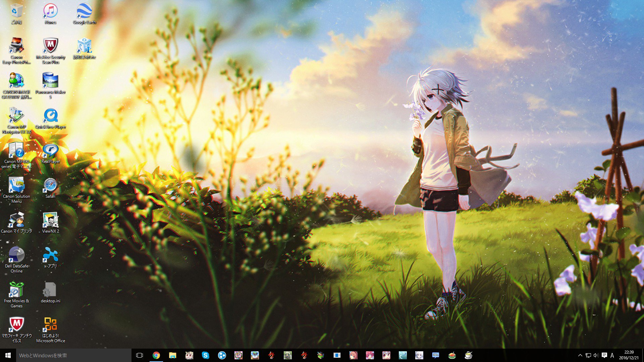
Task: Open the Action Center notifications
Action: pyautogui.click(x=604, y=355)
